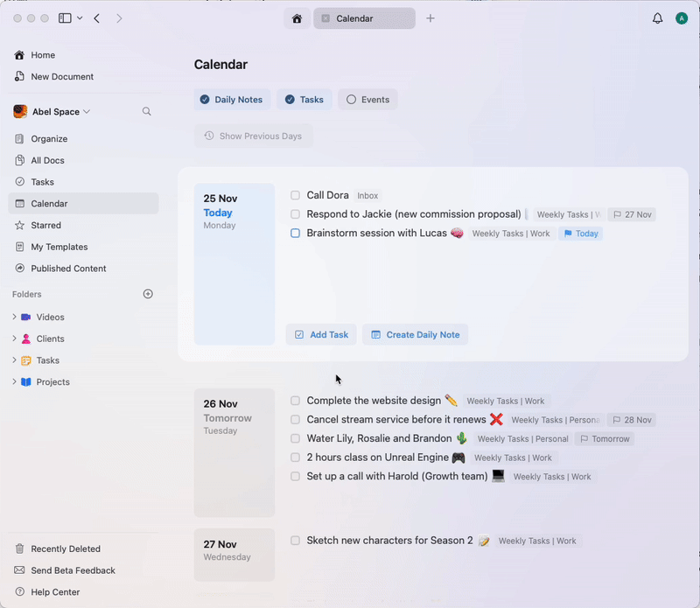Click the Add Task button
Viewport: 700px width, 608px height.
click(x=320, y=334)
